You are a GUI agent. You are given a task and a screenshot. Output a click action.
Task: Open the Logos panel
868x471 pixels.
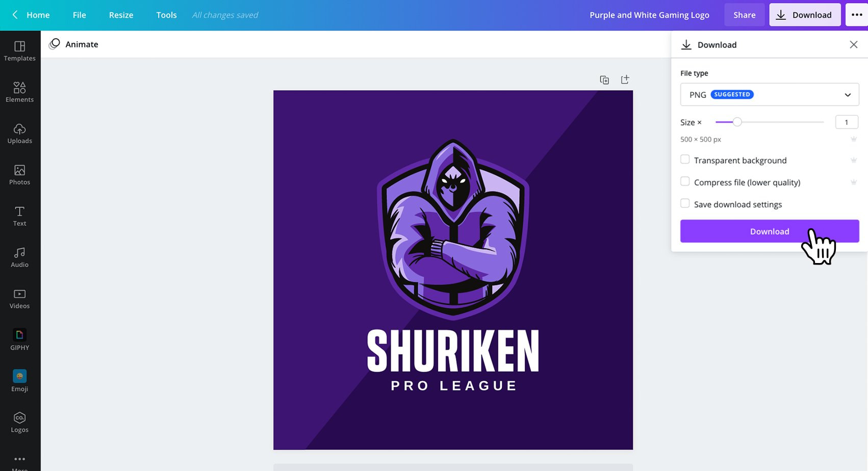coord(19,421)
